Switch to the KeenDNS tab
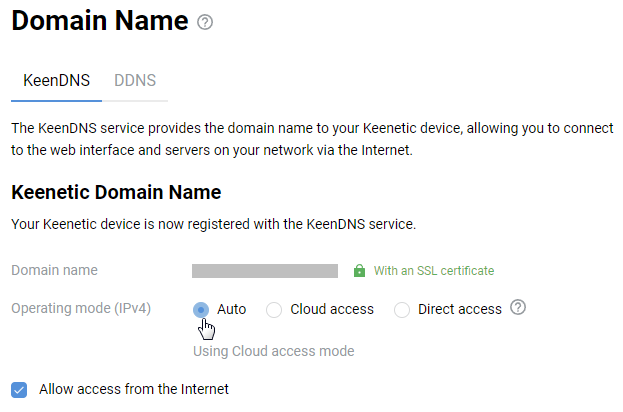 point(56,80)
